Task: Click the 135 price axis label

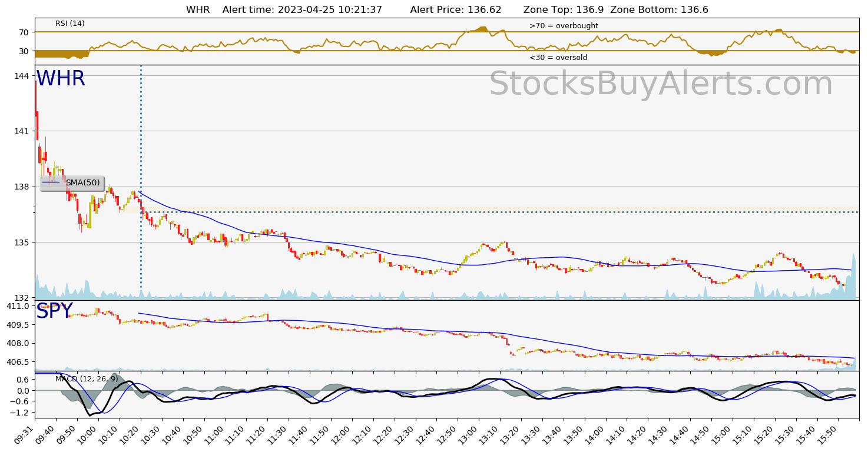Action: click(22, 242)
